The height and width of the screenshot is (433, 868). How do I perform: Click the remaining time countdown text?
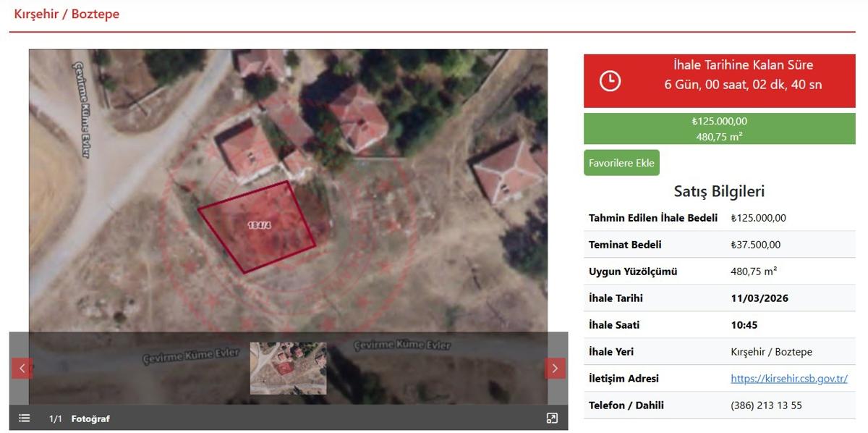743,84
